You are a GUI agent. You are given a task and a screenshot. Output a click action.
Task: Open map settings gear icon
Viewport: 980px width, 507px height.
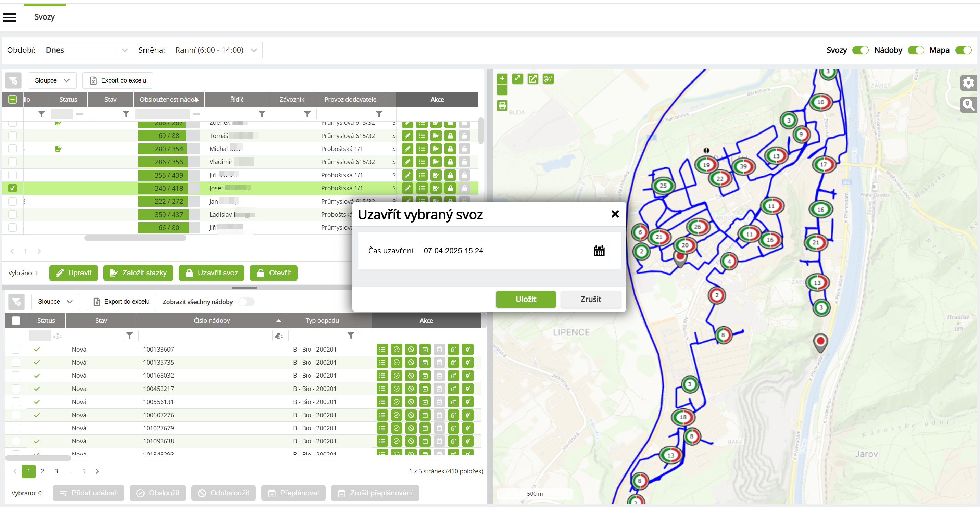(x=968, y=83)
